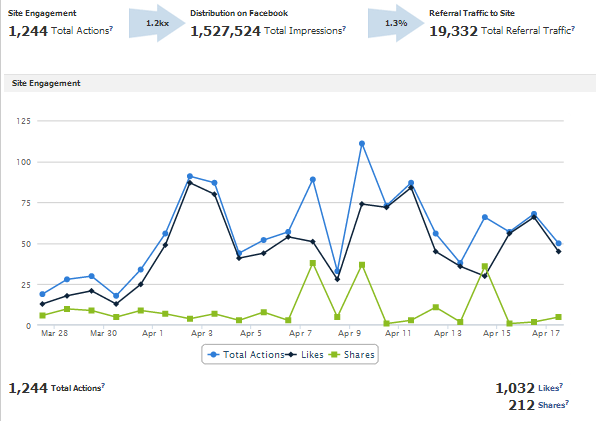Toggle the Likes series in legend
600x421 pixels.
pos(306,355)
